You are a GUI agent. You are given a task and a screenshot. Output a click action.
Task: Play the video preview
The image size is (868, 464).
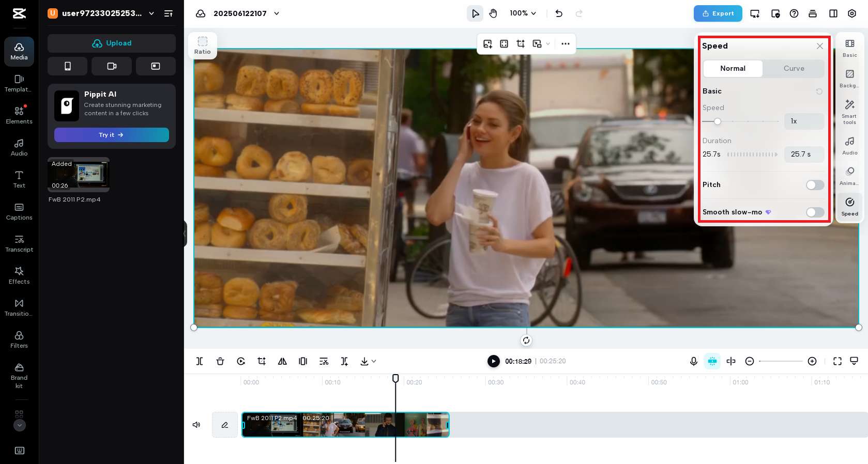pos(494,361)
